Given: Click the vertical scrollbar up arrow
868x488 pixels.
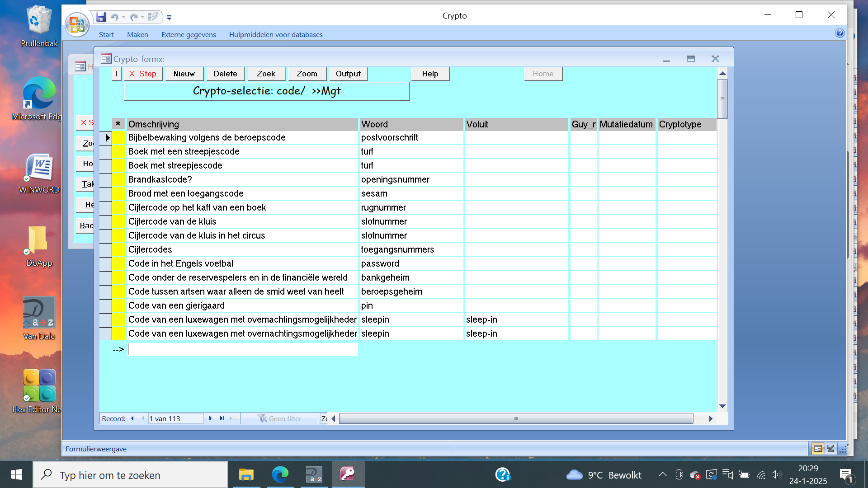Looking at the screenshot, I should [722, 73].
